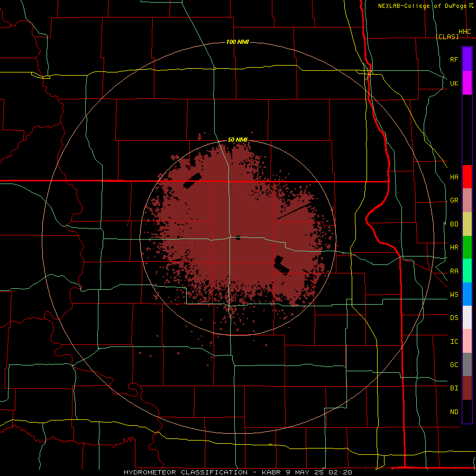Click the 50 NMI range ring label
476x476 pixels.
click(x=237, y=140)
